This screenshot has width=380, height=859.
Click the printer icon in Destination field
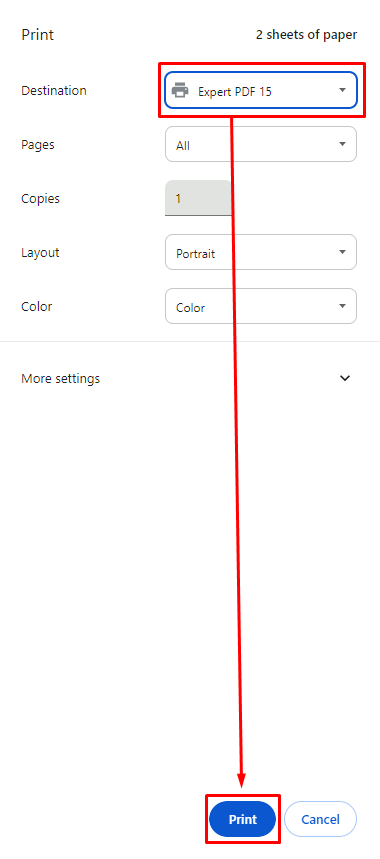180,90
